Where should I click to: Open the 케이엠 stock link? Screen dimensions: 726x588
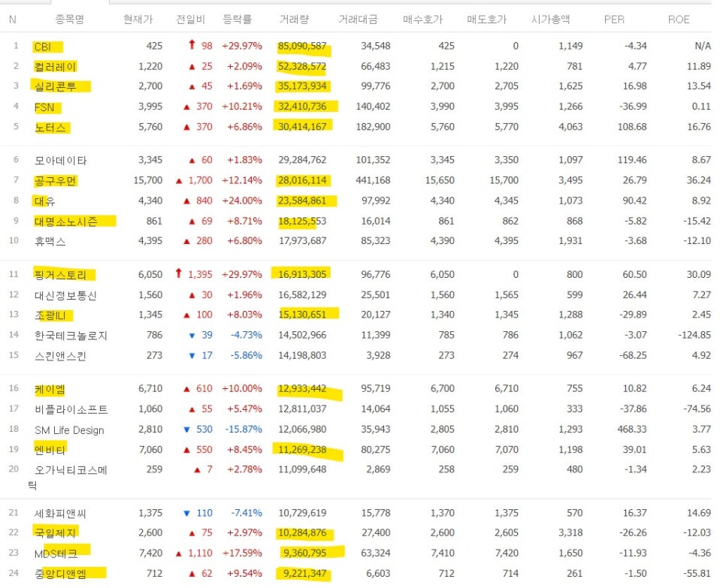coord(50,390)
